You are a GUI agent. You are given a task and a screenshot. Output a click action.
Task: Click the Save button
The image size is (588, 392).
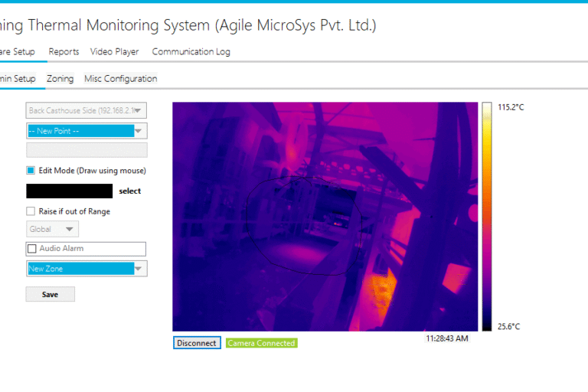[51, 295]
